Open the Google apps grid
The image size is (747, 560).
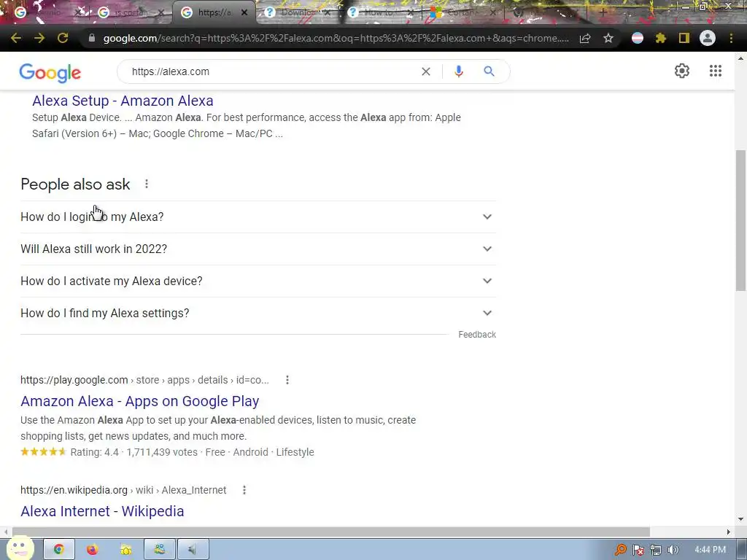coord(716,71)
